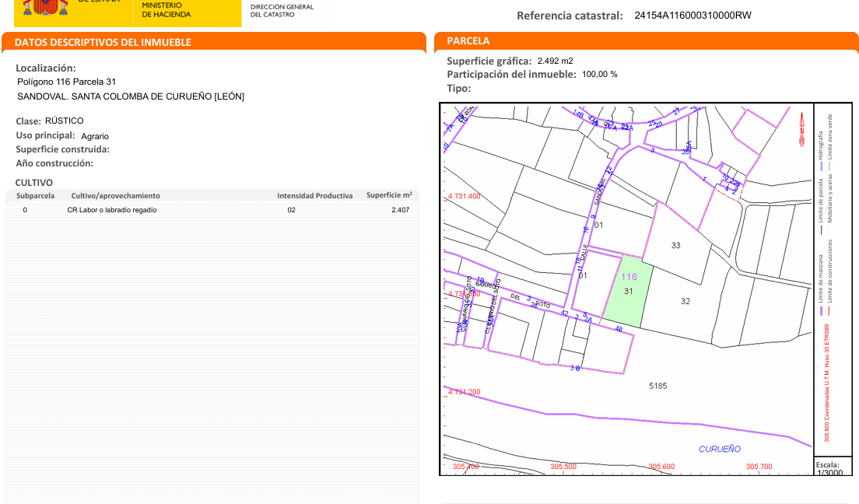Click the "Año construcción:" label
The height and width of the screenshot is (504, 859).
[x=54, y=163]
